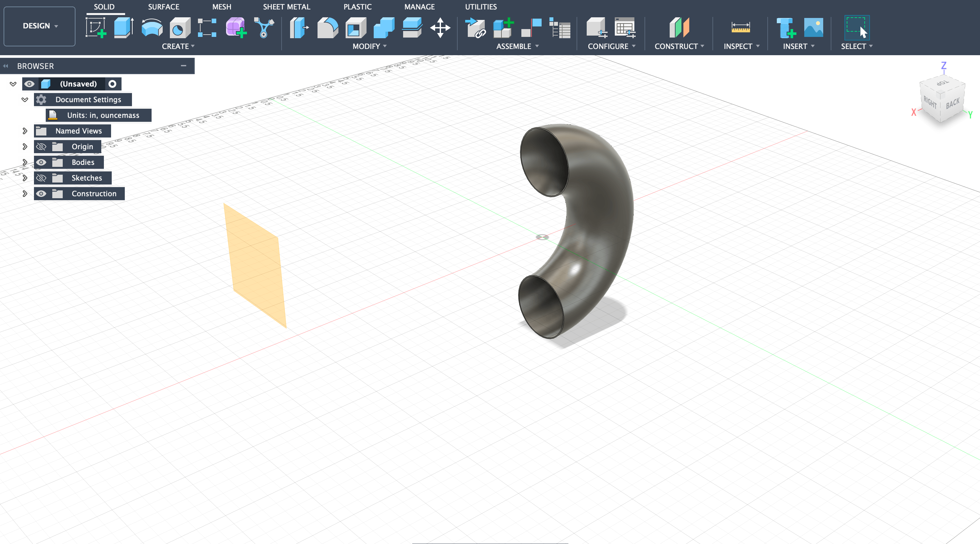Image resolution: width=980 pixels, height=544 pixels.
Task: Activate the Move/Copy arrows icon
Action: [x=440, y=28]
